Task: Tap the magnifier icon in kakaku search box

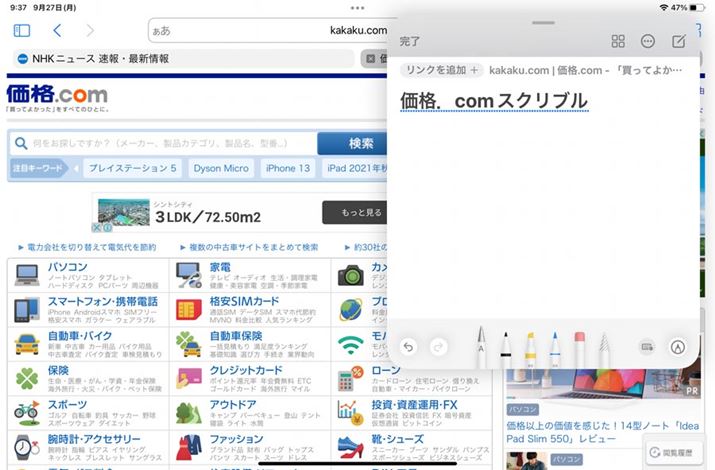Action: point(21,144)
